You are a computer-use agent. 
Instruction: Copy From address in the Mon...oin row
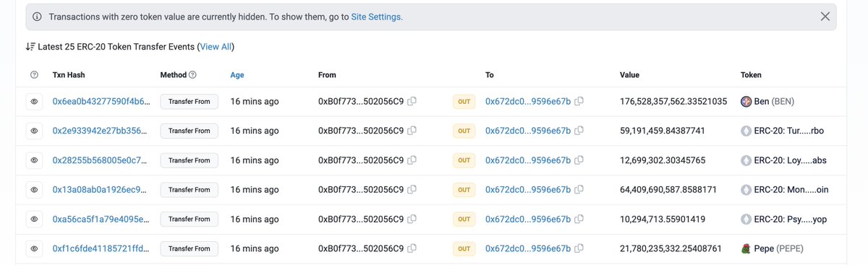(412, 190)
